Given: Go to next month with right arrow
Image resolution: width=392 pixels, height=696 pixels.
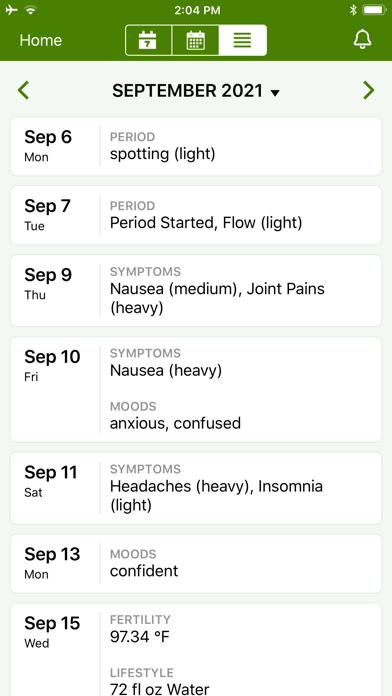Looking at the screenshot, I should point(368,91).
